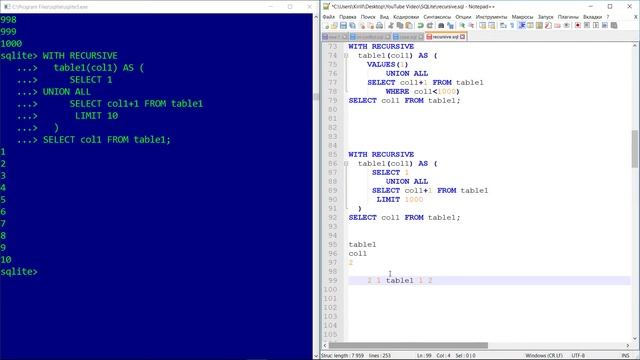The height and width of the screenshot is (360, 640).
Task: Click the Replace toolbar icon
Action: [x=450, y=25]
